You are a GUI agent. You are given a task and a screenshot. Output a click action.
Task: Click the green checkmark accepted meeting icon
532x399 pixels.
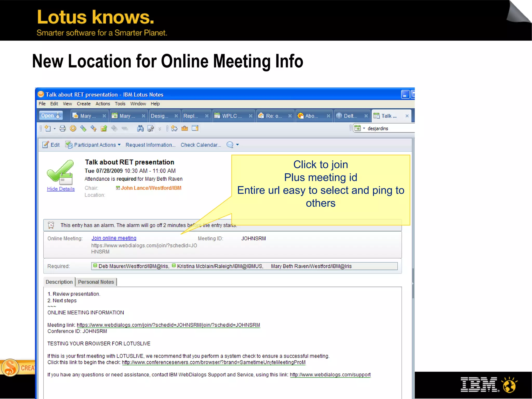pos(60,172)
